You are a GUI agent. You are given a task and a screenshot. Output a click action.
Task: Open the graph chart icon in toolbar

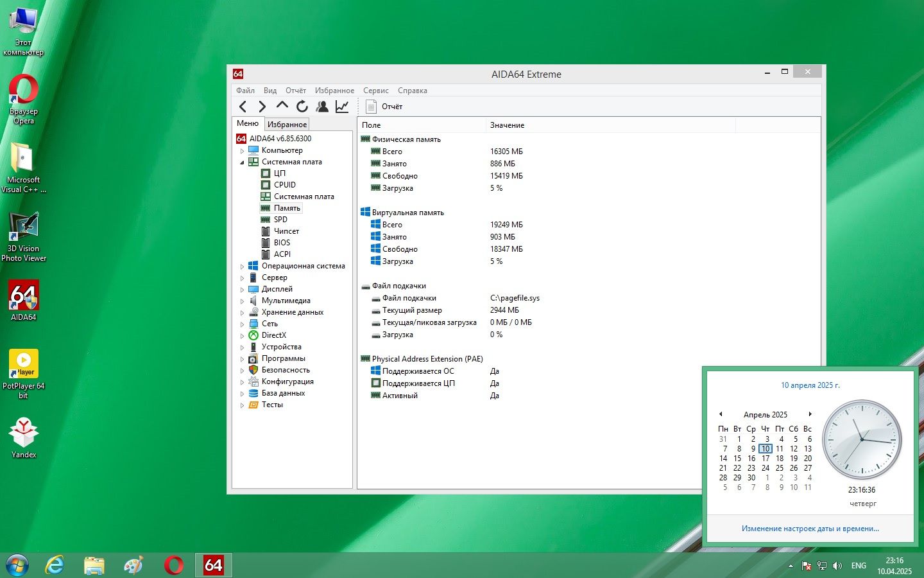tap(342, 107)
